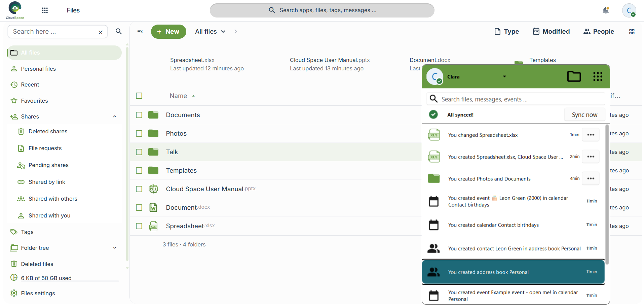Open Personal files in sidebar
Screen dimensions: 644x305
[x=38, y=69]
